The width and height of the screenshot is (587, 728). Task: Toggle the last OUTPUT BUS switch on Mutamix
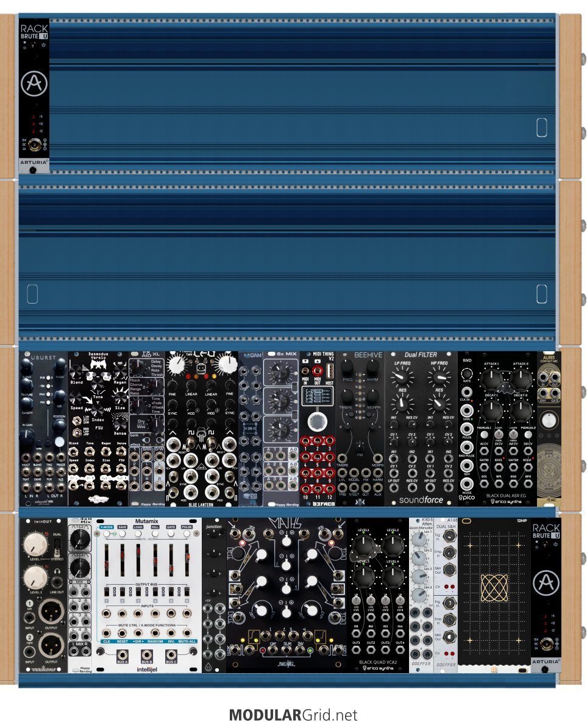pyautogui.click(x=187, y=591)
